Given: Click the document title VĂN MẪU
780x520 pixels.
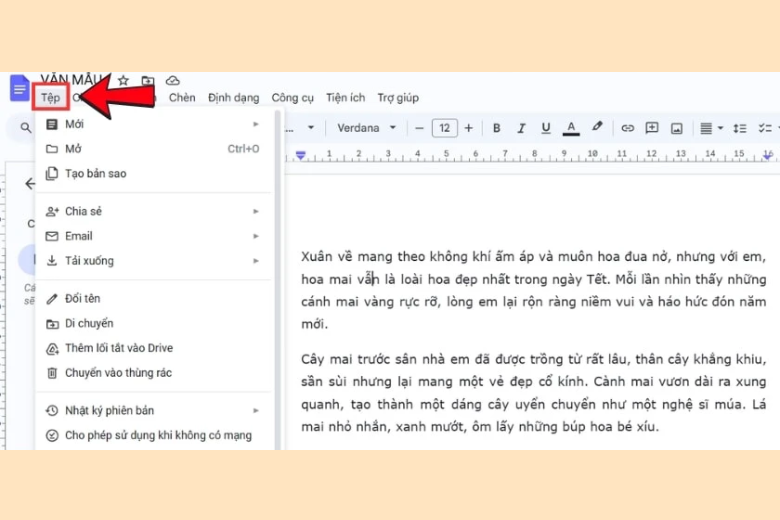Looking at the screenshot, I should click(x=71, y=80).
